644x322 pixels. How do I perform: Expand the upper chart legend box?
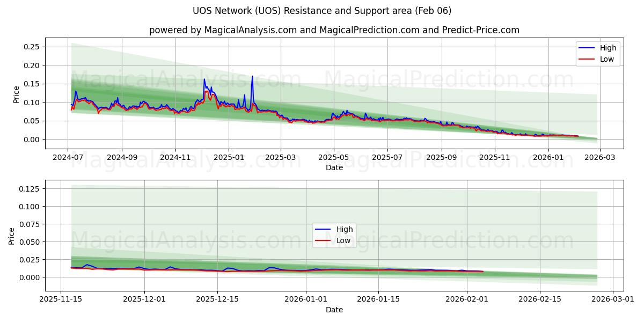click(598, 53)
